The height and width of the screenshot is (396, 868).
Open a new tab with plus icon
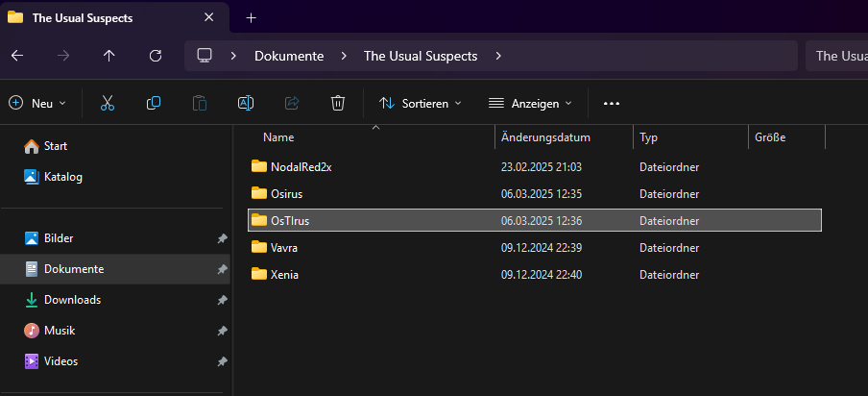[x=252, y=17]
